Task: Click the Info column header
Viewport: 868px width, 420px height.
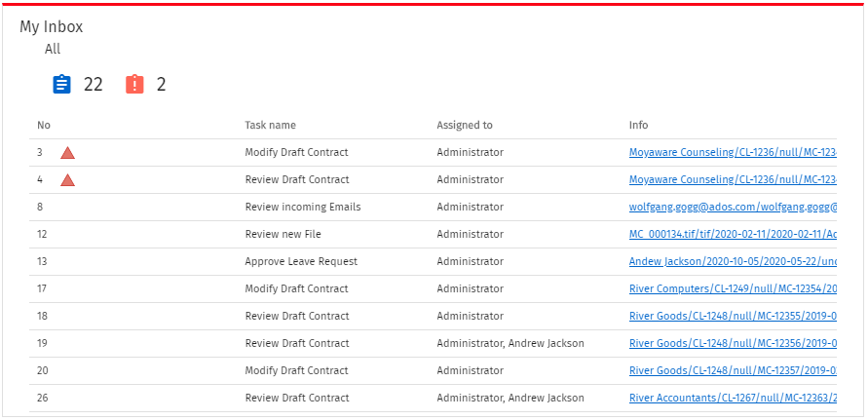Action: [x=638, y=125]
